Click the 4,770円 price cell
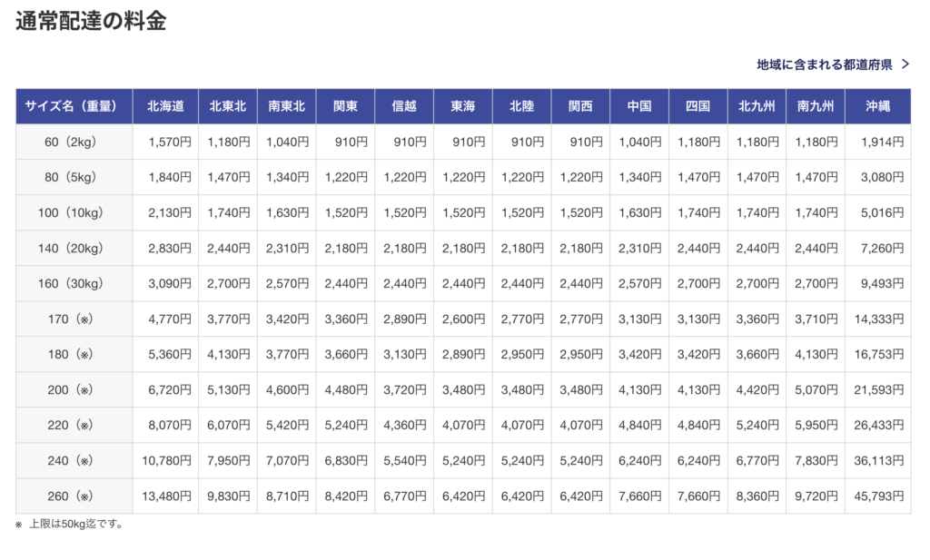 click(x=165, y=319)
